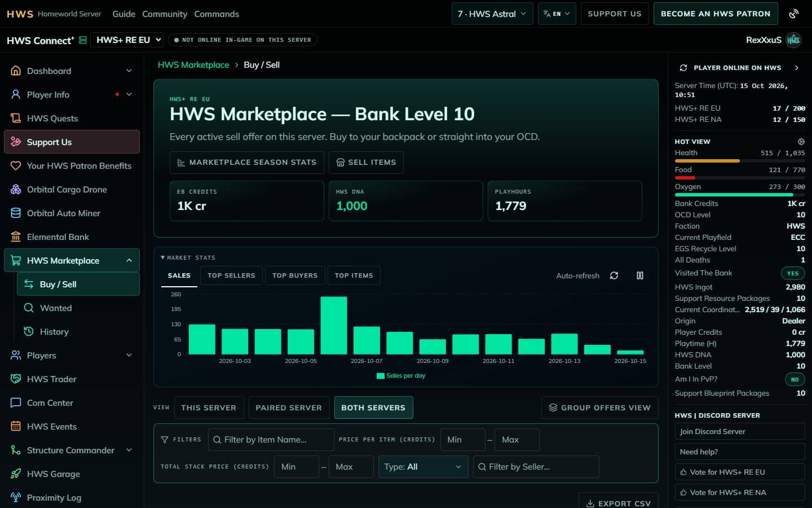Screen dimensions: 812x508
Task: Click the HWS Trader icon
Action: 16,379
